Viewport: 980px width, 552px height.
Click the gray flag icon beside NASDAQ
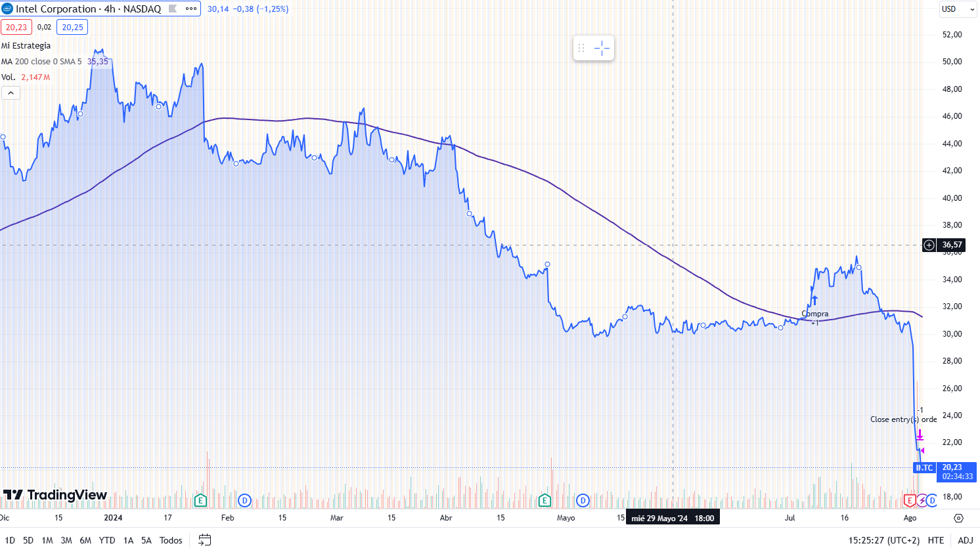173,9
